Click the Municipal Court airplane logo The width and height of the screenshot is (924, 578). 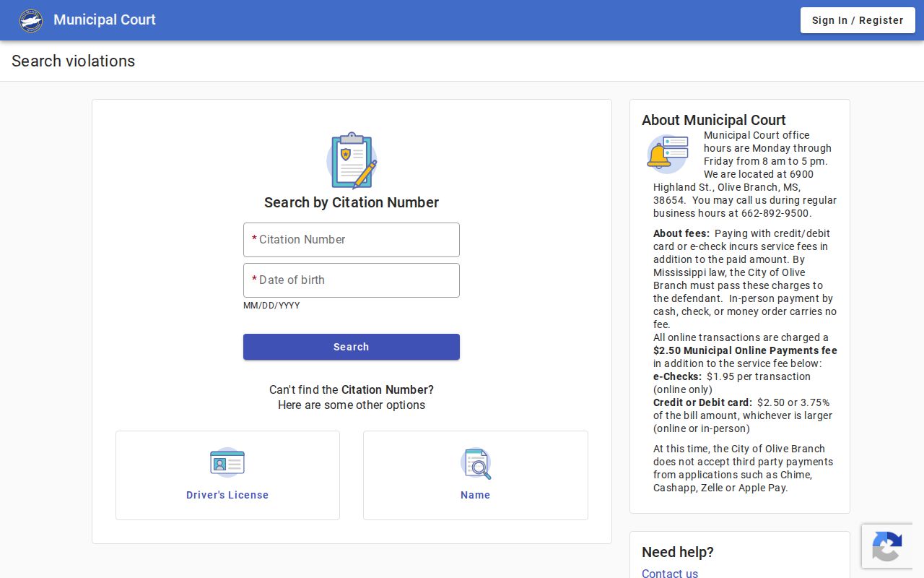pyautogui.click(x=31, y=20)
